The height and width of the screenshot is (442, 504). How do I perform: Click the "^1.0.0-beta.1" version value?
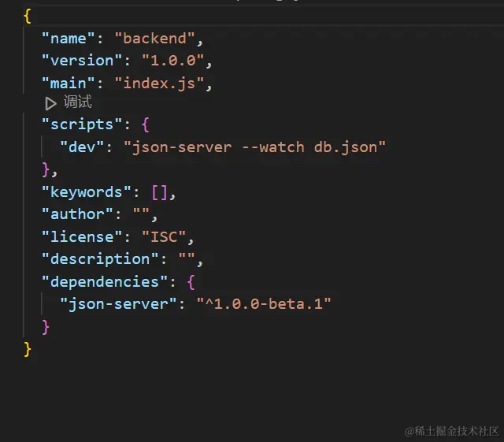(x=264, y=304)
